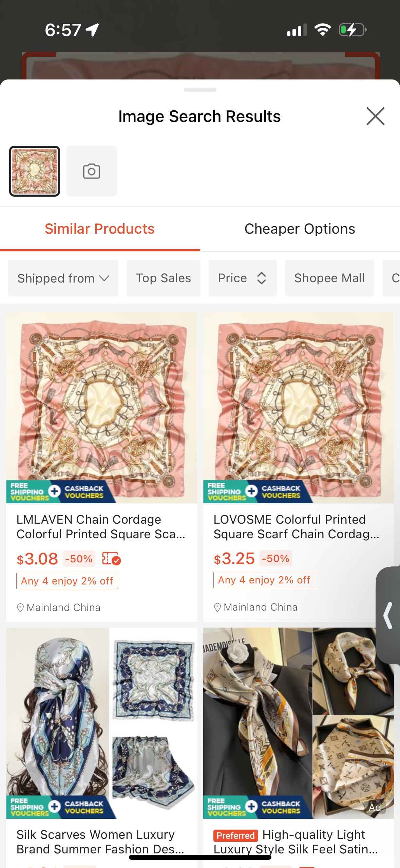Tap the location pin icon under the LMLAVEN scarf
Screen dimensions: 400x868
20,608
